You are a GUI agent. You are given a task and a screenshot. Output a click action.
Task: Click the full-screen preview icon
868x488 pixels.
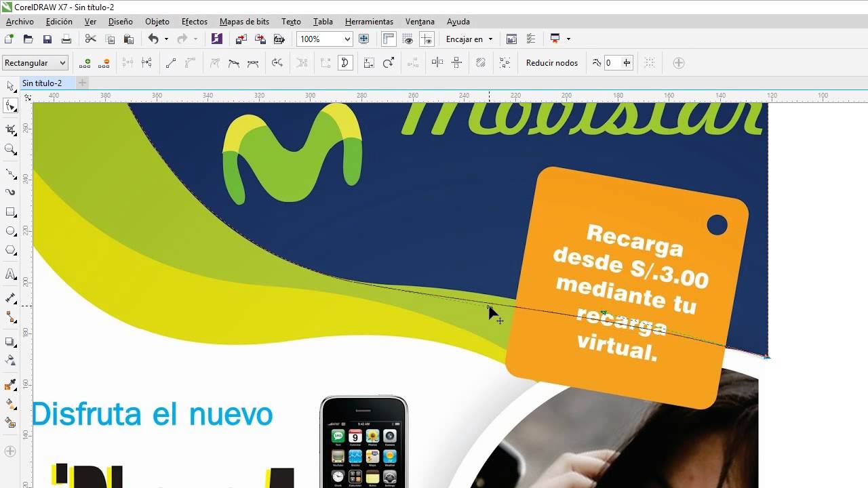point(363,39)
